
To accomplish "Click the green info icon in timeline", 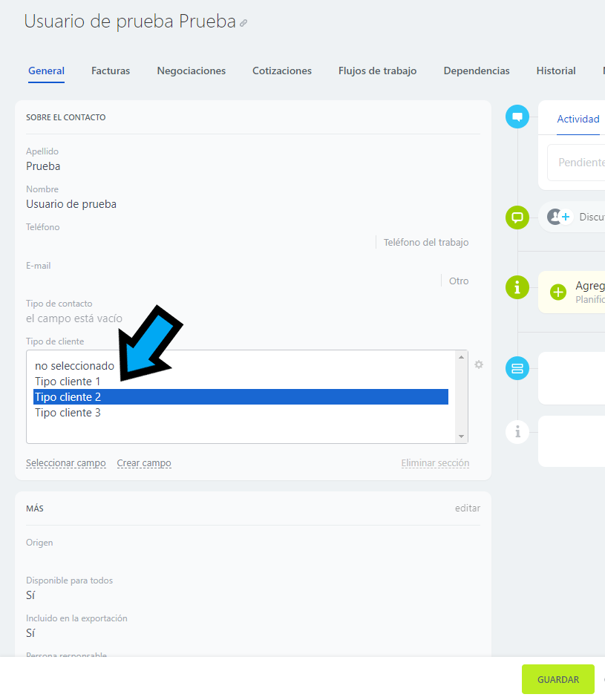I will 517,287.
